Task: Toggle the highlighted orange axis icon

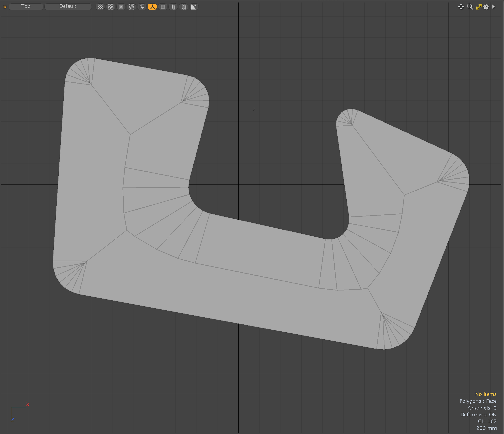Action: pos(152,7)
